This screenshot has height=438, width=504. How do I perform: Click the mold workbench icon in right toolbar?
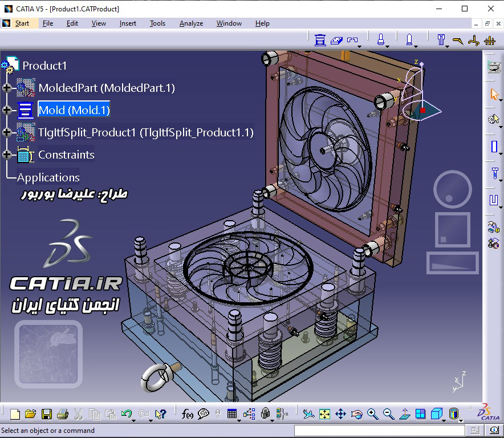pos(494,67)
